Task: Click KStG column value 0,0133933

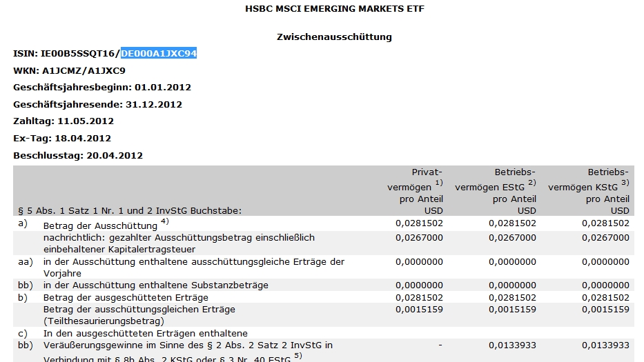Action: click(606, 345)
